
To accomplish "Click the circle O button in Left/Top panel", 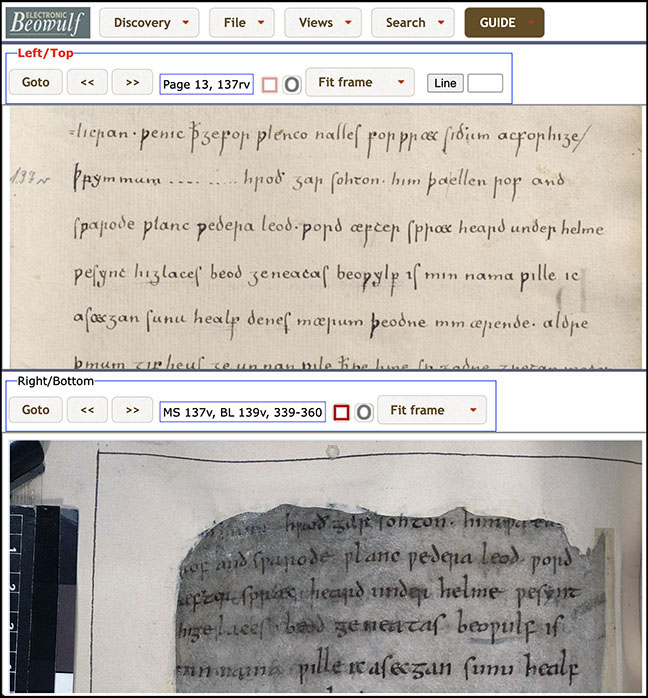I will tap(292, 85).
